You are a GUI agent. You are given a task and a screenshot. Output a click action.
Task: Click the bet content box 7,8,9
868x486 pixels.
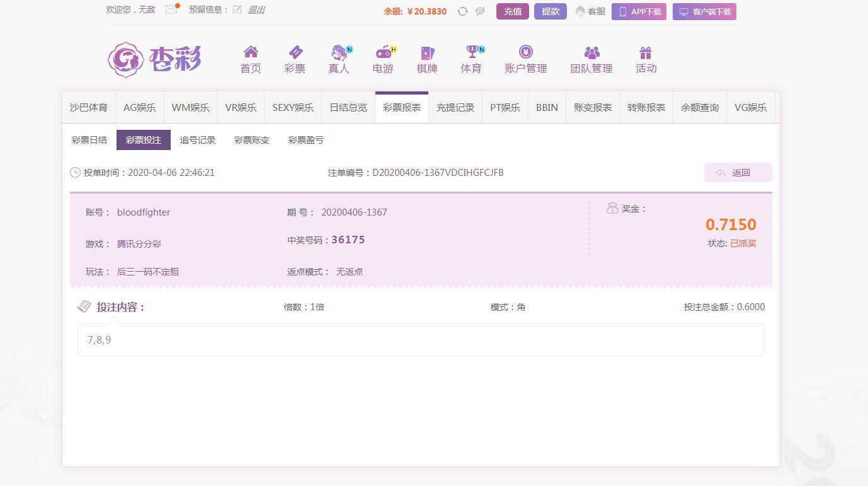pyautogui.click(x=421, y=340)
